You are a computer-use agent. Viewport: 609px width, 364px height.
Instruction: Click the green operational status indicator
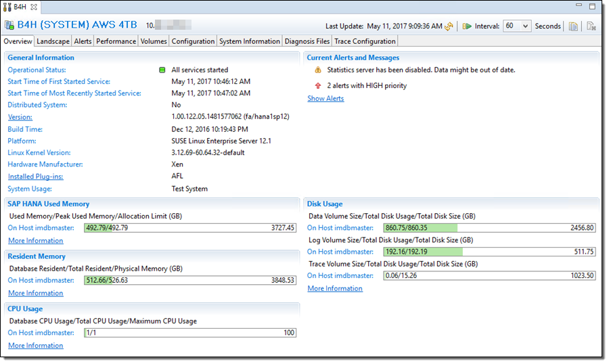tap(162, 70)
